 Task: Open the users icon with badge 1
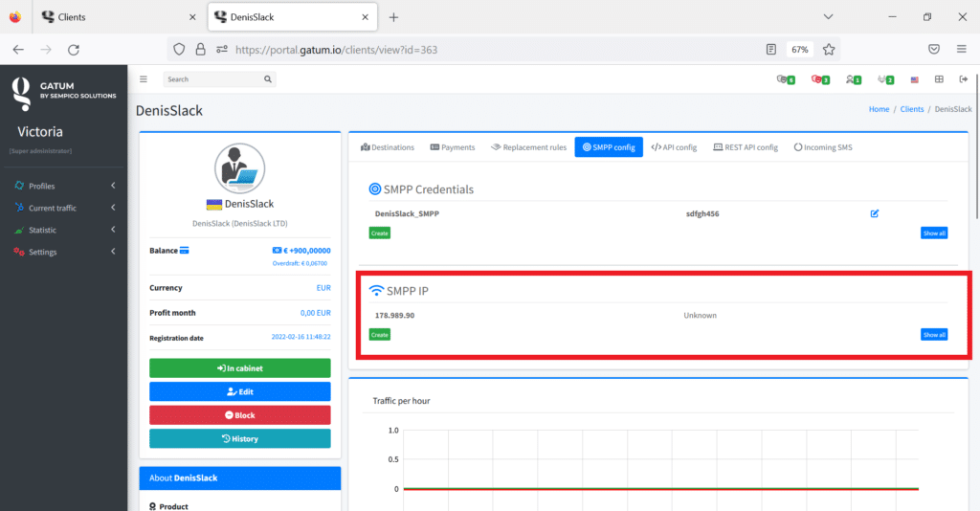pyautogui.click(x=853, y=79)
